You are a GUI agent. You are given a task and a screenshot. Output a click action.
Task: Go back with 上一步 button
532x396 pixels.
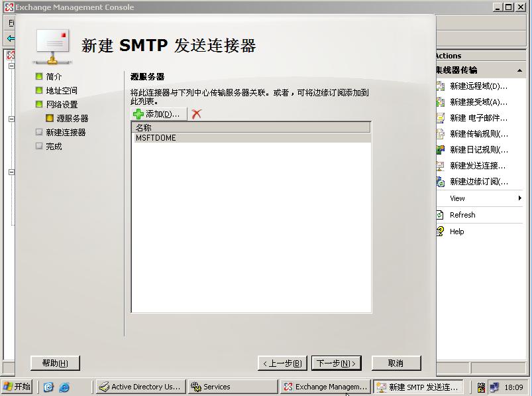[x=282, y=363]
